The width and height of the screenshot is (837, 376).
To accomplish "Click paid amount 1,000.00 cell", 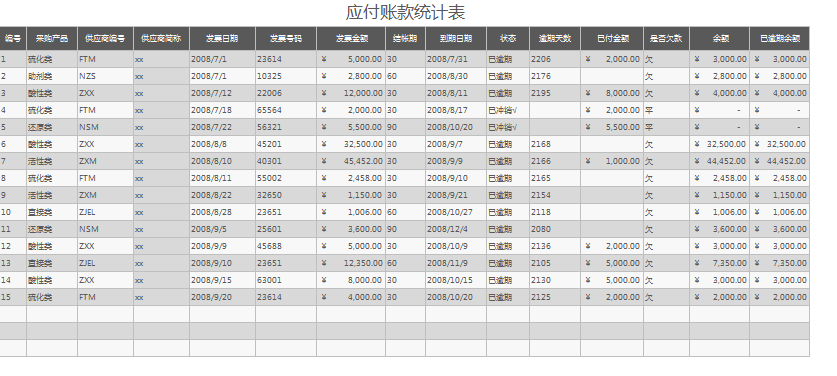I will (612, 161).
